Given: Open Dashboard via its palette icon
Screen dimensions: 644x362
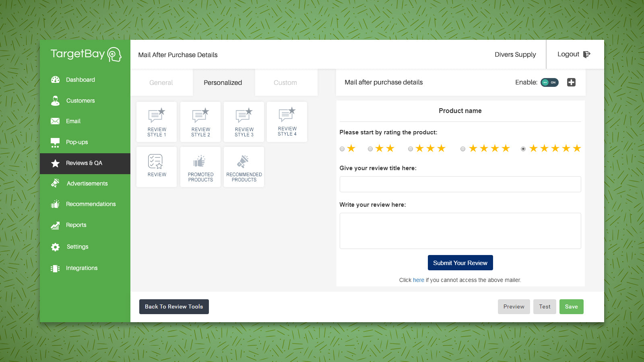Looking at the screenshot, I should (55, 80).
